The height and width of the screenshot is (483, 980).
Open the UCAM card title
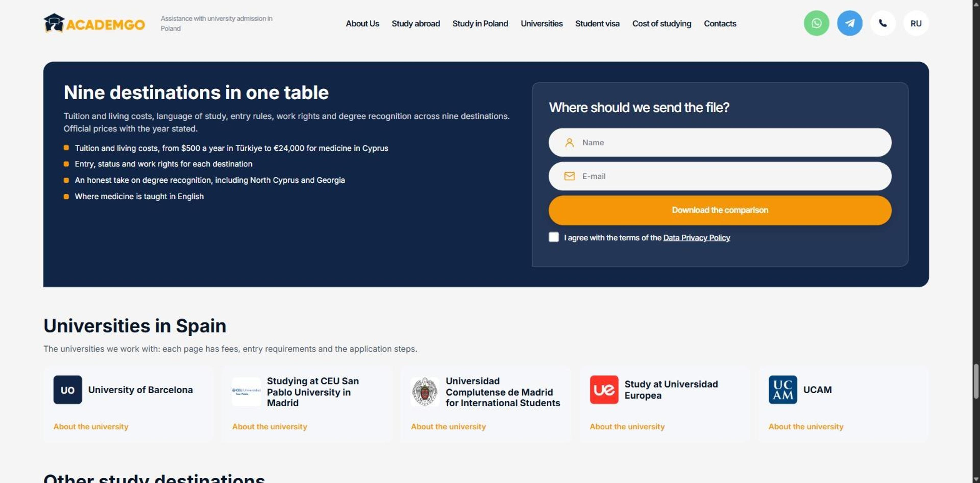(x=817, y=390)
